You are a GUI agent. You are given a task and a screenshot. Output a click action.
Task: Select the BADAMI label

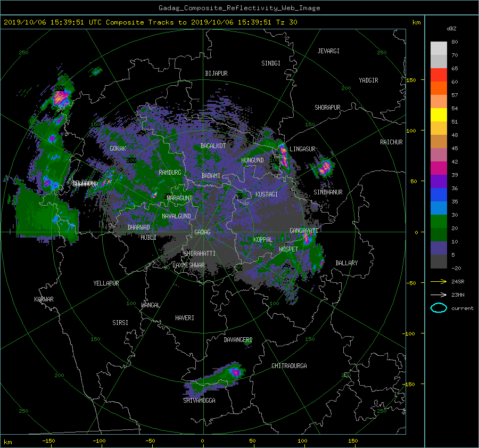[x=211, y=176]
